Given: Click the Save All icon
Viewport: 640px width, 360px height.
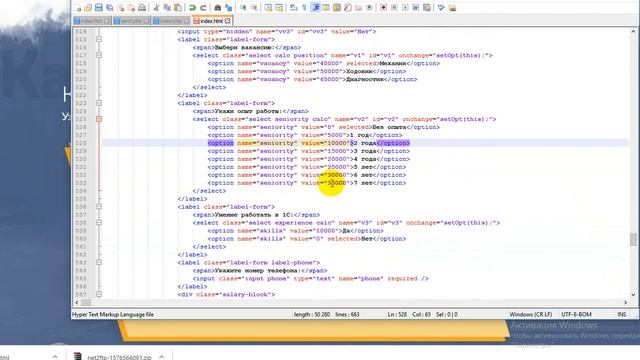Looking at the screenshot, I should click(x=110, y=8).
